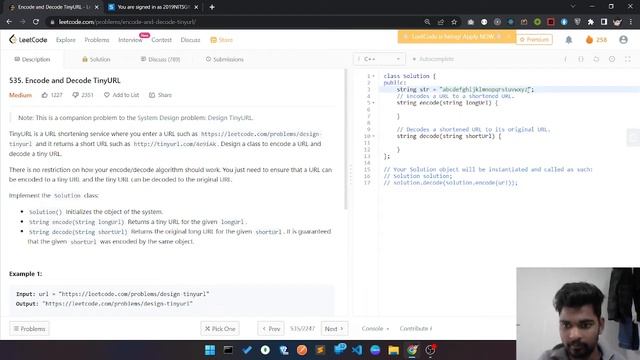This screenshot has width=640, height=360.
Task: Open the Problems list button at bottom
Action: [29, 329]
